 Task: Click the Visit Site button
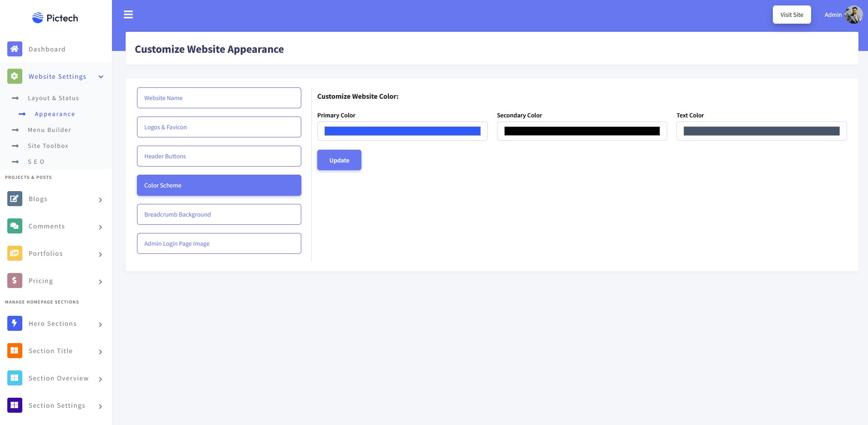click(792, 15)
